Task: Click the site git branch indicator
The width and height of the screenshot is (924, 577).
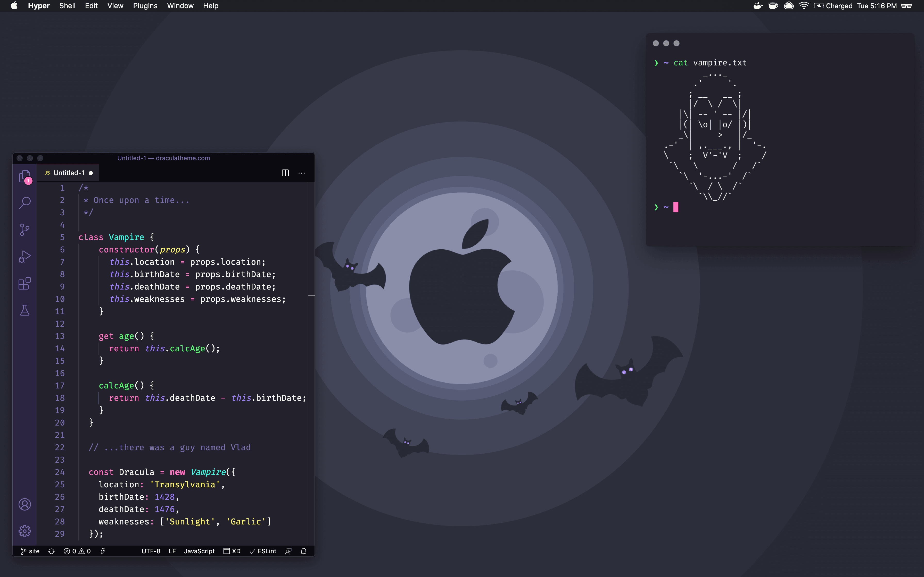Action: point(30,551)
